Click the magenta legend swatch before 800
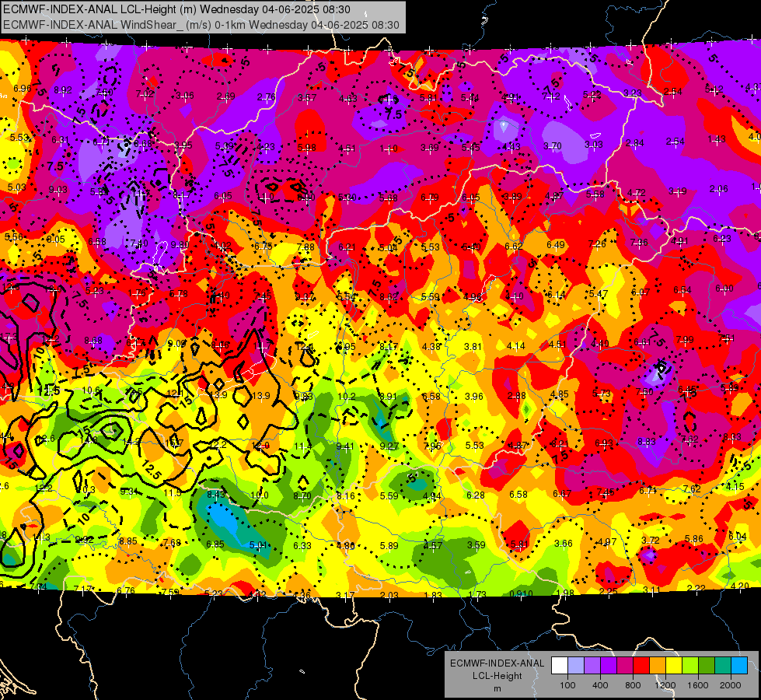Image resolution: width=761 pixels, height=700 pixels. [625, 666]
